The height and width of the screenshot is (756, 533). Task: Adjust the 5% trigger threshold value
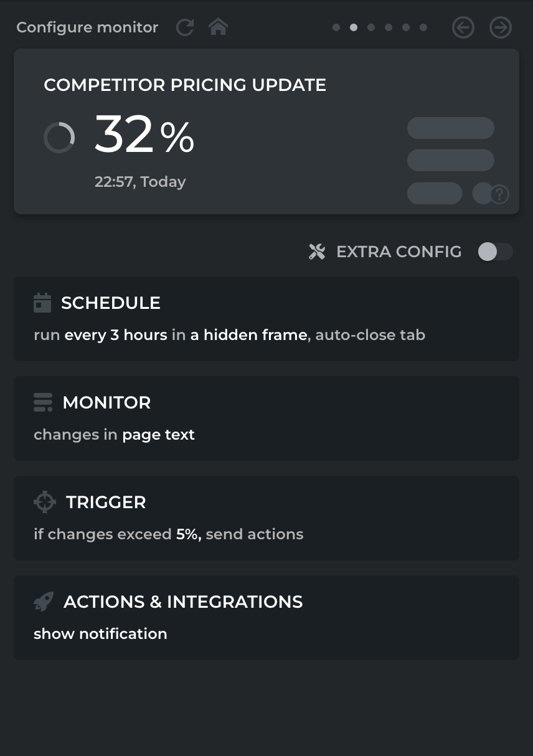pos(187,534)
